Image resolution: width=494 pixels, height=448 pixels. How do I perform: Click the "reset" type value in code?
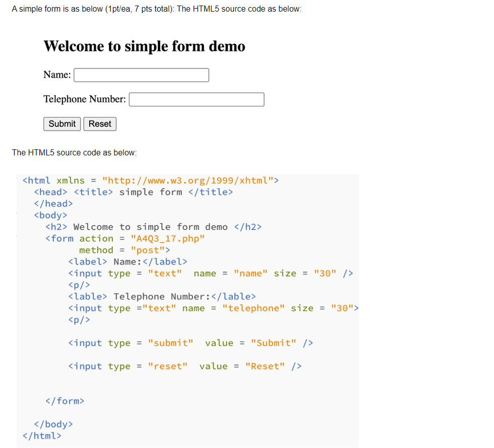coord(167,366)
